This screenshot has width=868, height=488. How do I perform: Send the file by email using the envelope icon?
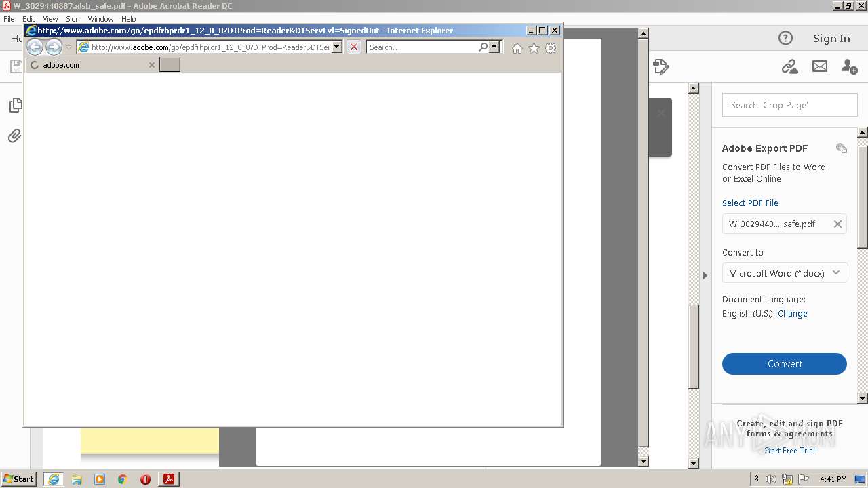[x=820, y=66]
